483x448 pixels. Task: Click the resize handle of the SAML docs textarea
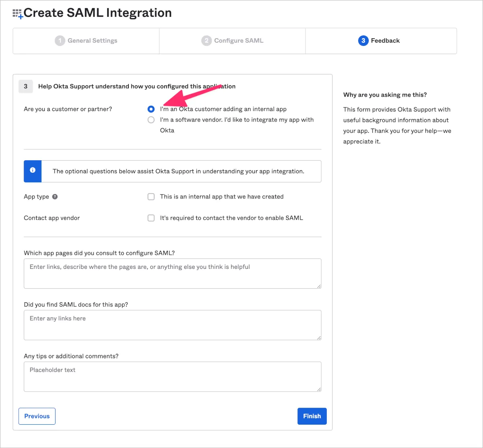(318, 337)
